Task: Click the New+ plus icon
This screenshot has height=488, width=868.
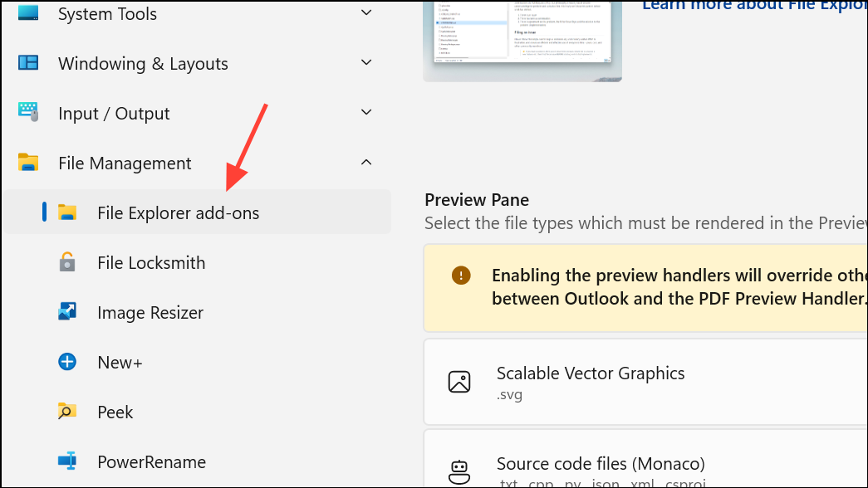Action: coord(68,362)
